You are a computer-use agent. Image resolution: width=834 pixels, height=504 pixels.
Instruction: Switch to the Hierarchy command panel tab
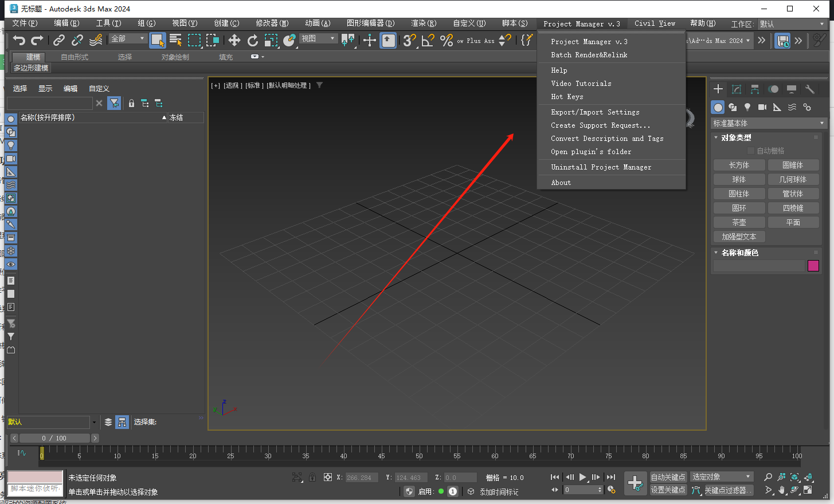(x=755, y=89)
